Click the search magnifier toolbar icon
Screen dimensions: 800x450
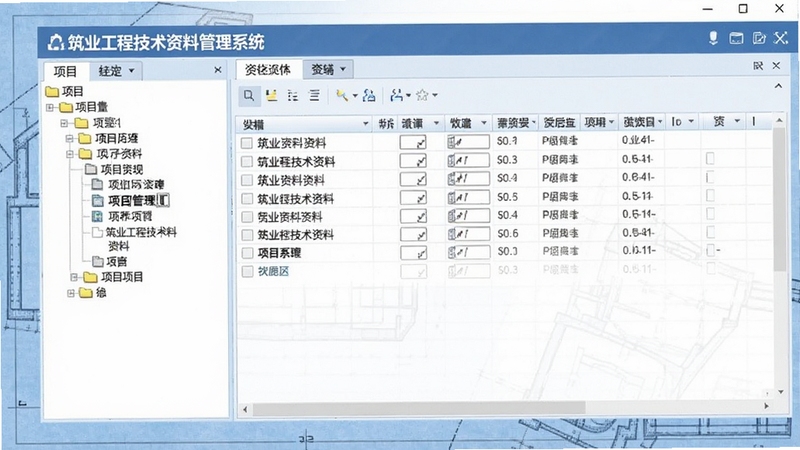tap(249, 95)
